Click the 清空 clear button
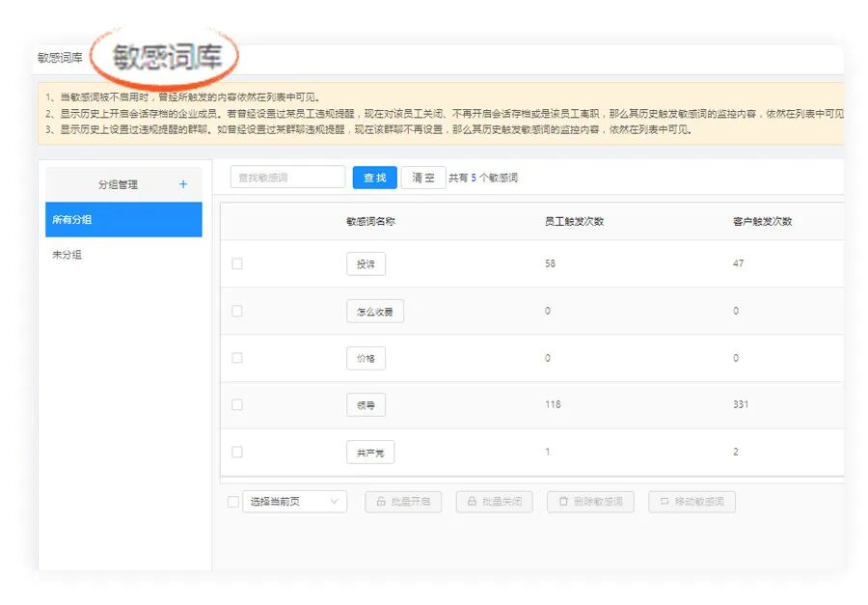This screenshot has width=868, height=605. click(422, 177)
